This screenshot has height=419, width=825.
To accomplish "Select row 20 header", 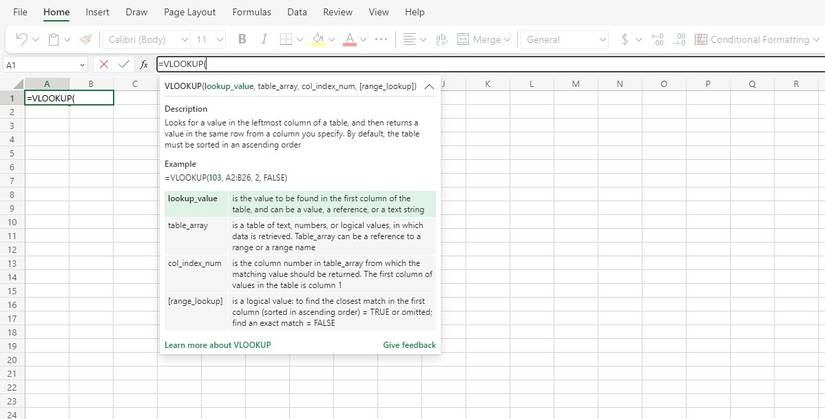I will [x=12, y=360].
